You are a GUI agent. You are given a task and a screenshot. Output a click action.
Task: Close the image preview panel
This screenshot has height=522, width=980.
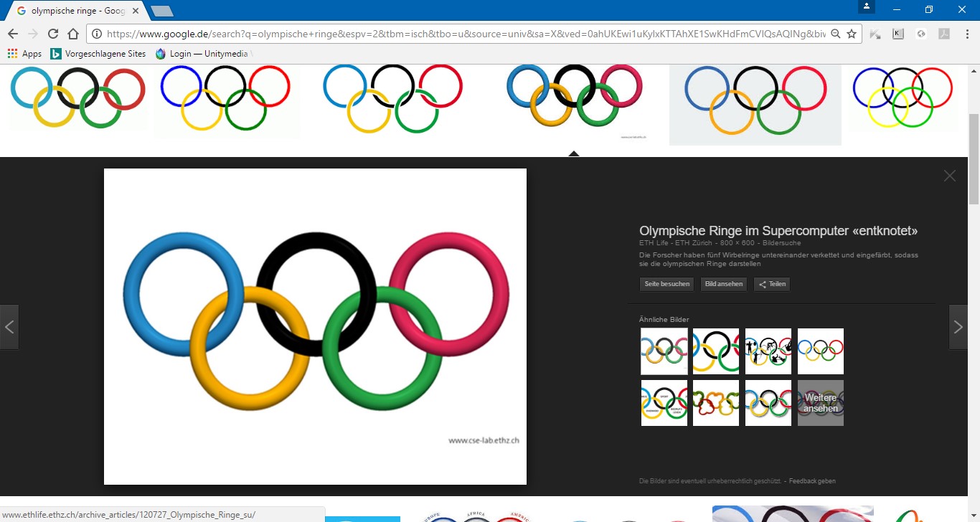pos(950,176)
